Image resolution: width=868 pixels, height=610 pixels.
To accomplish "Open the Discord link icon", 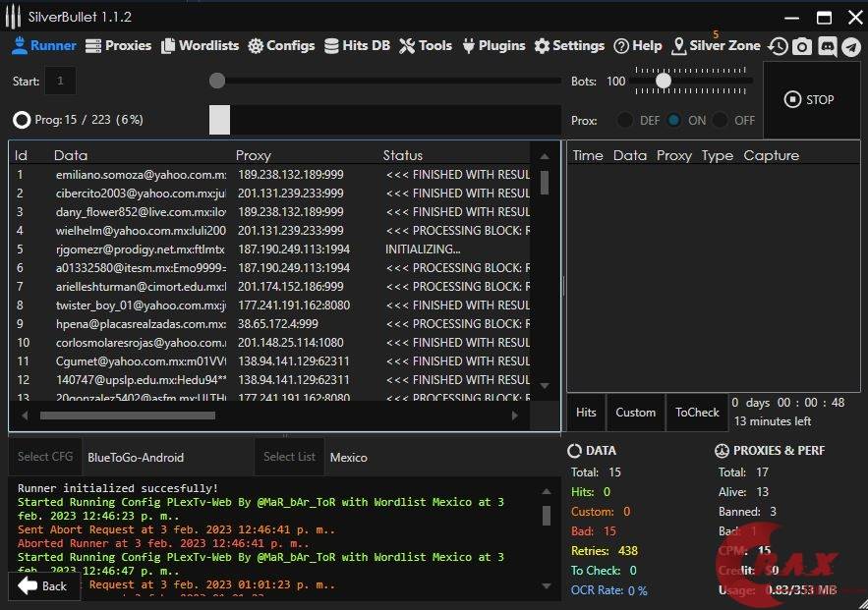I will pos(827,46).
